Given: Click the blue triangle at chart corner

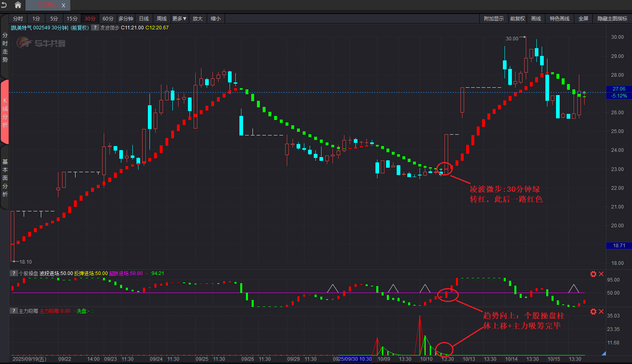Looking at the screenshot, I should tap(603, 353).
